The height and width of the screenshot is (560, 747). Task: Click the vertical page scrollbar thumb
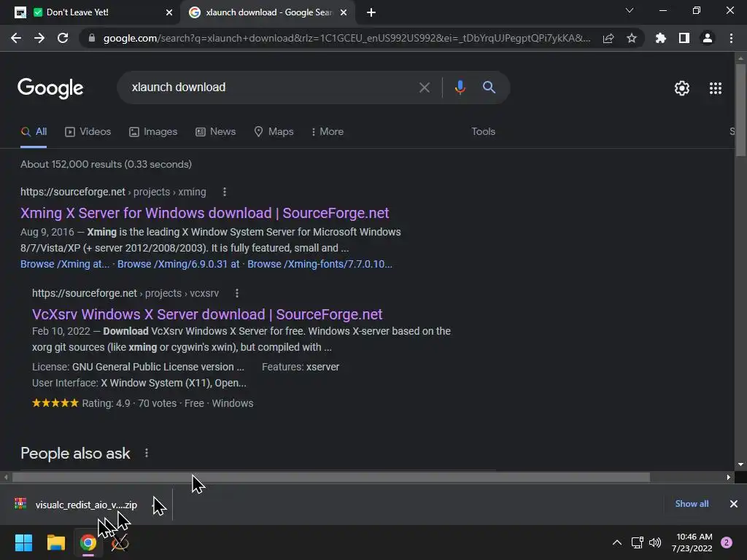coord(740,109)
